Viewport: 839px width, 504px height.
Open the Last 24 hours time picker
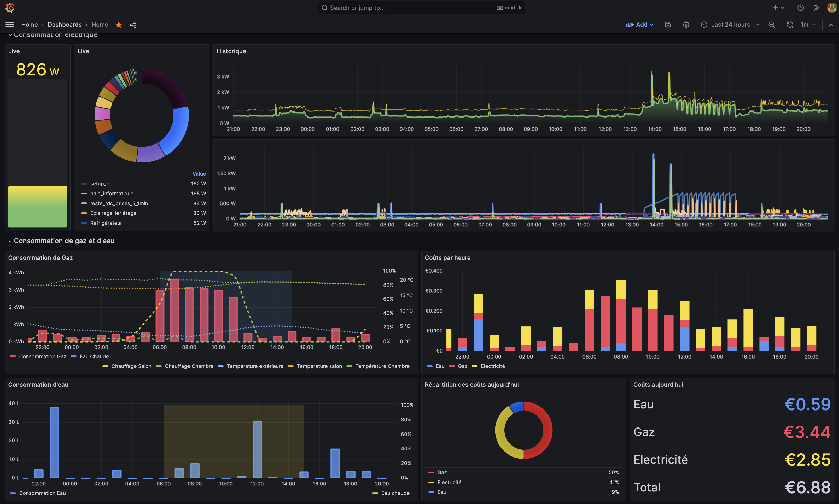(730, 25)
